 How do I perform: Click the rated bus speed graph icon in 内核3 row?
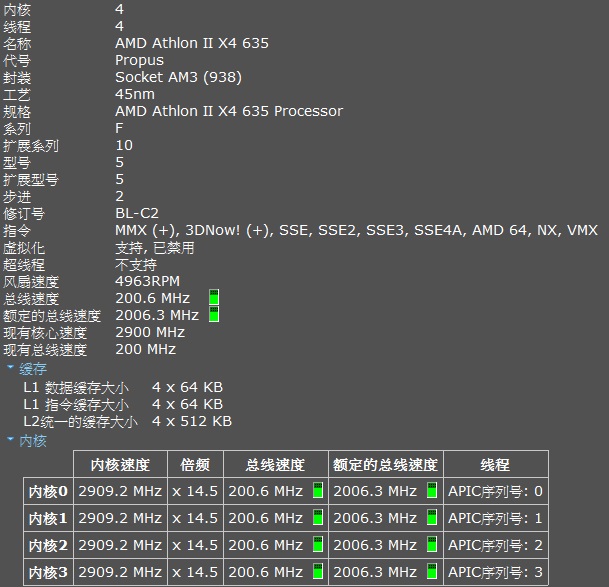(432, 571)
